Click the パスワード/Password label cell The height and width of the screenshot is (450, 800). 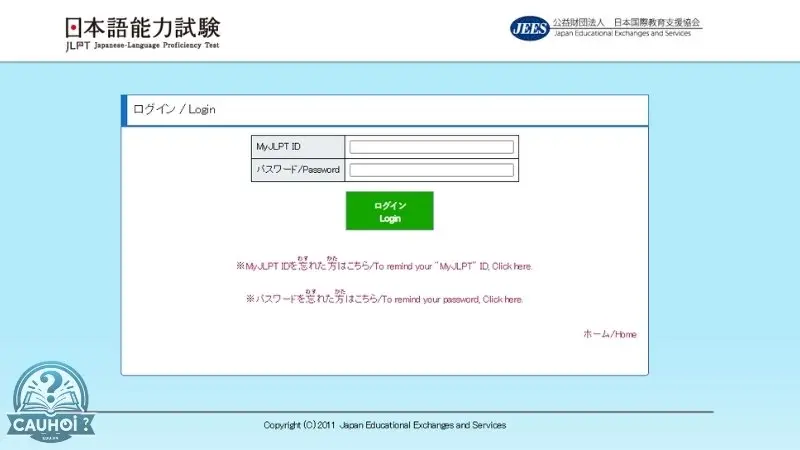(x=298, y=170)
